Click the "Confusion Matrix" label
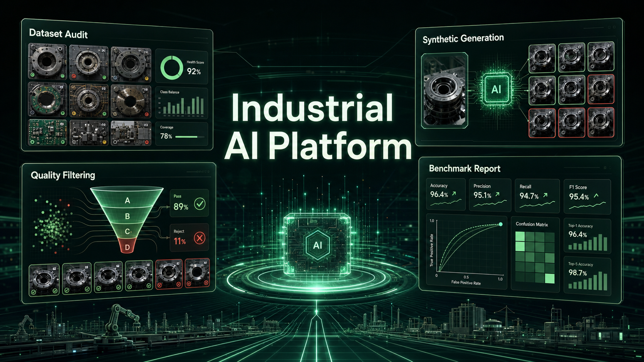 point(532,224)
